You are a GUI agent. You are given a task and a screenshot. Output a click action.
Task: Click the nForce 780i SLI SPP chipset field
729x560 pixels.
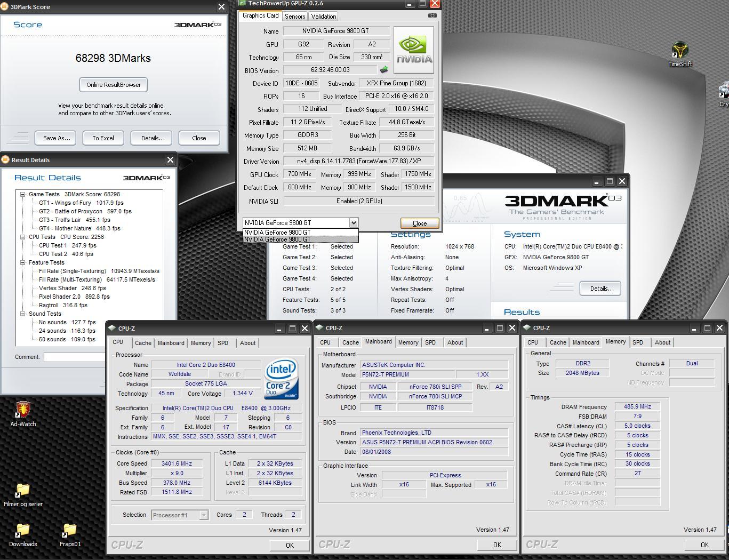click(435, 387)
